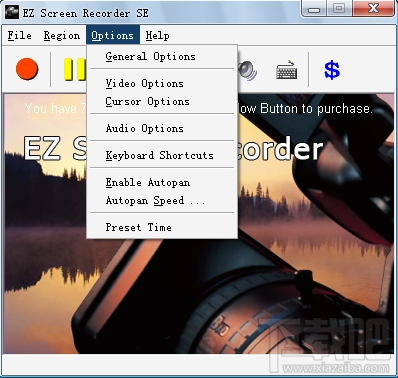This screenshot has width=398, height=378.
Task: Open the Help menu
Action: (x=157, y=35)
